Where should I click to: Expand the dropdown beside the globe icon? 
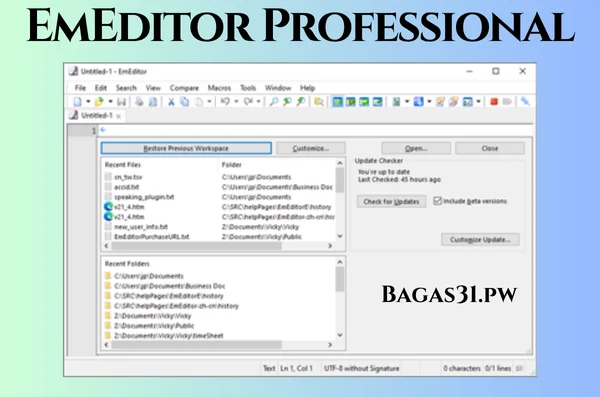[x=429, y=101]
